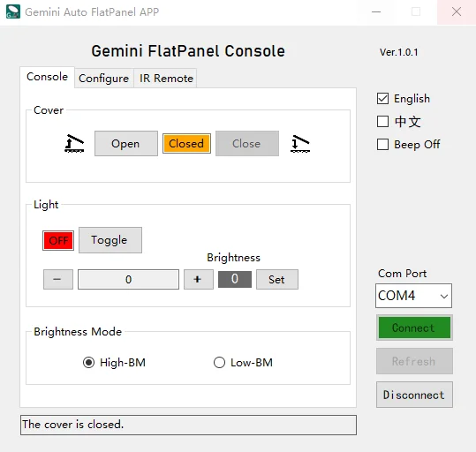Select the High-BM brightness mode
Image resolution: width=476 pixels, height=452 pixels.
[114, 363]
